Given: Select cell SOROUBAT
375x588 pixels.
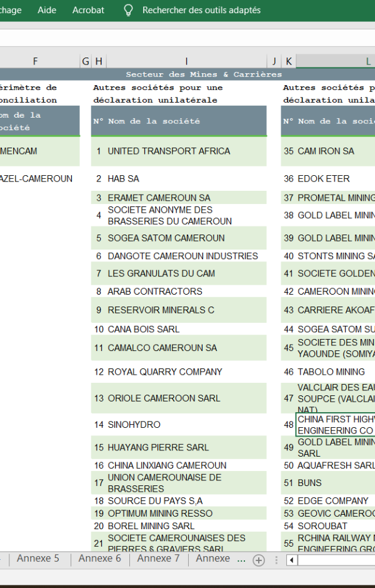Looking at the screenshot, I should tap(336, 525).
